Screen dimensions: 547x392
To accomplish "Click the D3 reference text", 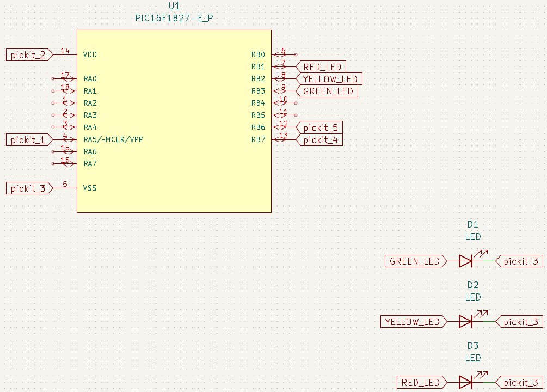I will click(472, 346).
